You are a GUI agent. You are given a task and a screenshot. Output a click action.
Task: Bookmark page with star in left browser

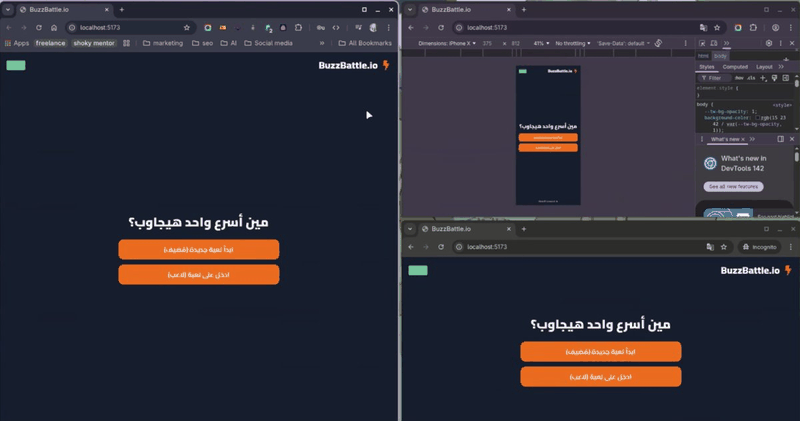[187, 28]
